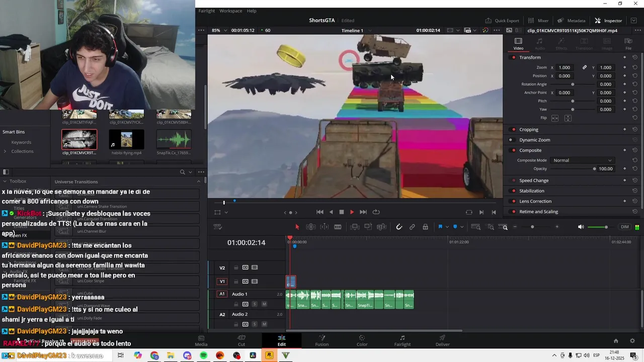The width and height of the screenshot is (644, 362).
Task: Expand the Retime and Scaling section
Action: (x=538, y=212)
